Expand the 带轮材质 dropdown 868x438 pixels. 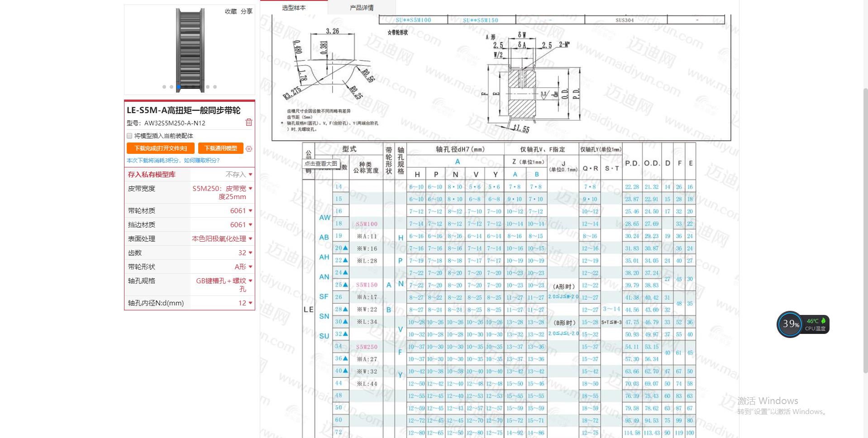click(222, 211)
